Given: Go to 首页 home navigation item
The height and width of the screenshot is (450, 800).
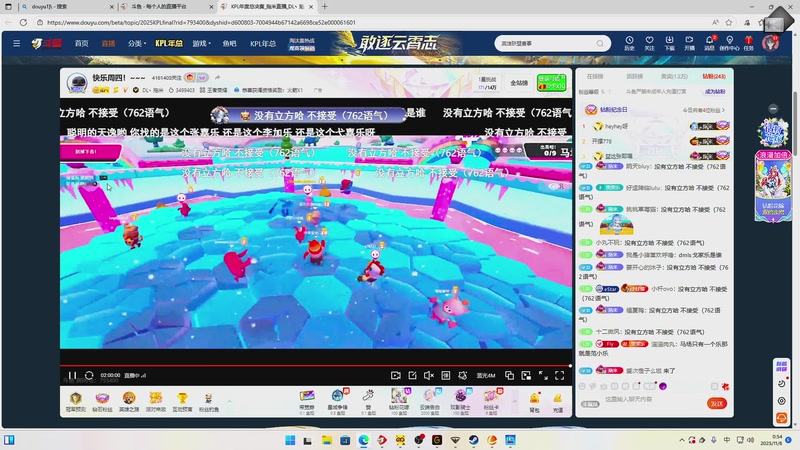Looking at the screenshot, I should pos(82,43).
